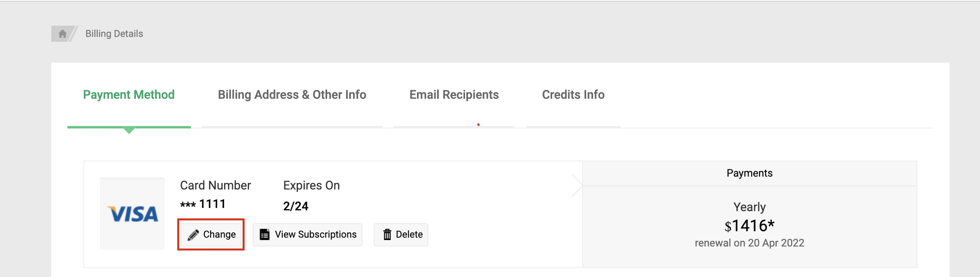
Task: Click the pencil icon beside Change
Action: 193,235
